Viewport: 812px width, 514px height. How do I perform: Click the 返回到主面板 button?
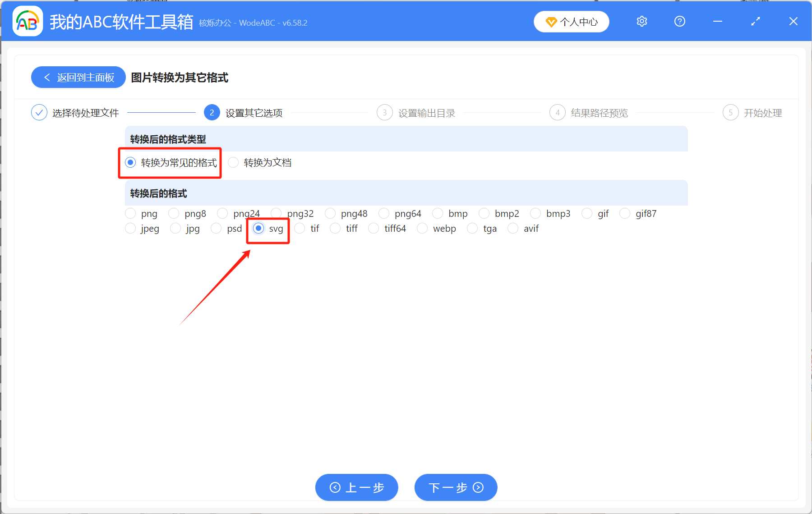78,77
